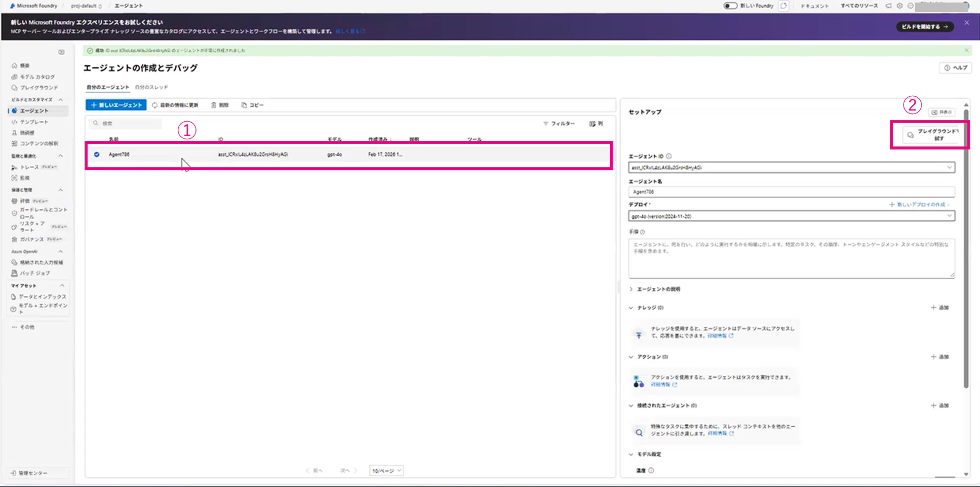980x487 pixels.
Task: Click 追加 next to ナレッジ
Action: [939, 308]
